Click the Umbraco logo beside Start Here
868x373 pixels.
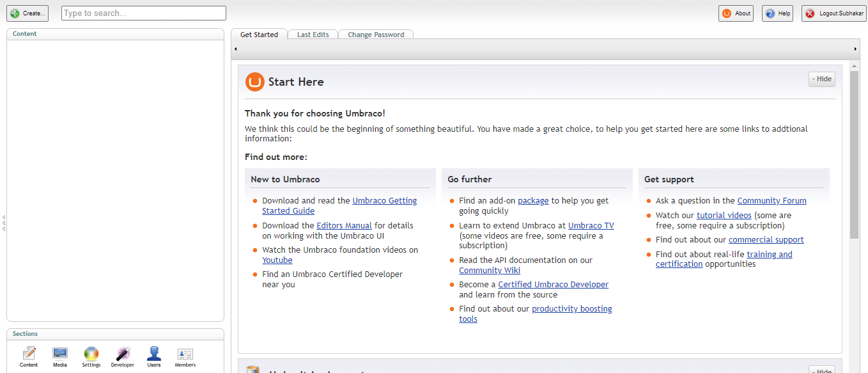click(254, 82)
